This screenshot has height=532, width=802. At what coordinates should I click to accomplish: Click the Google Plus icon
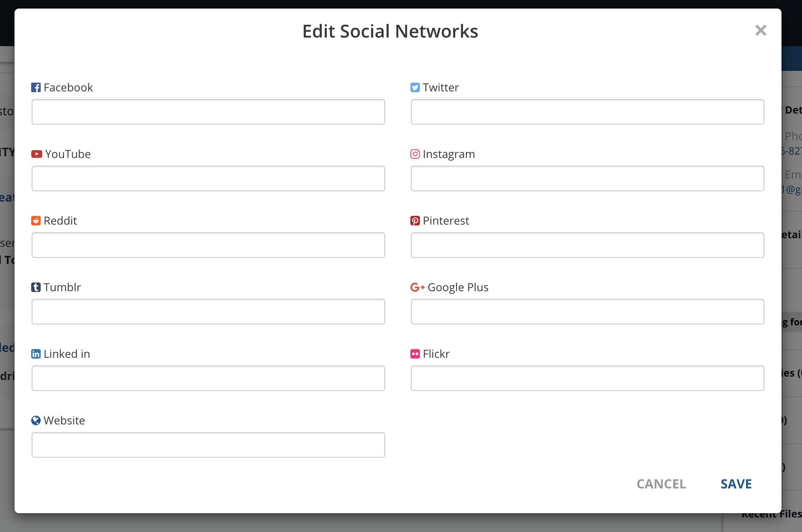pyautogui.click(x=418, y=287)
